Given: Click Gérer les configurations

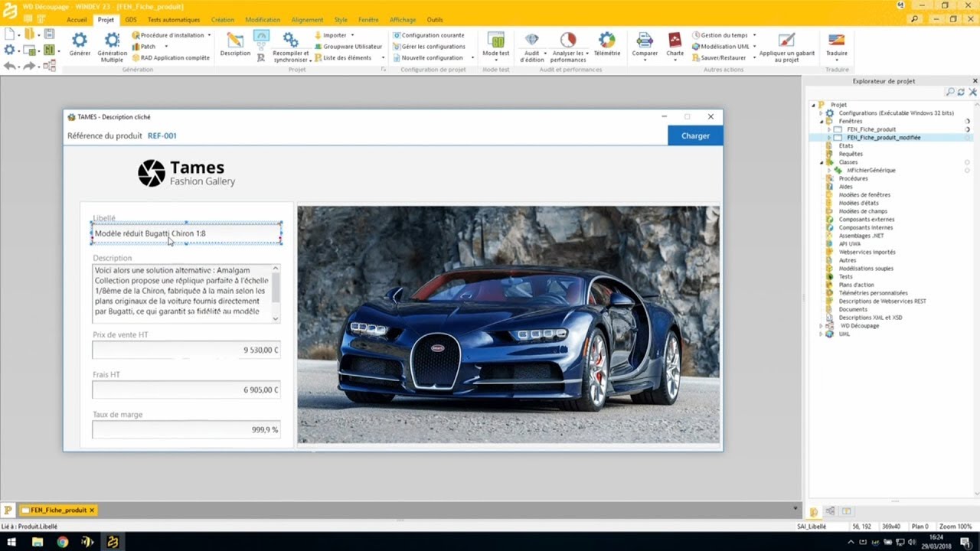Looking at the screenshot, I should (x=429, y=47).
